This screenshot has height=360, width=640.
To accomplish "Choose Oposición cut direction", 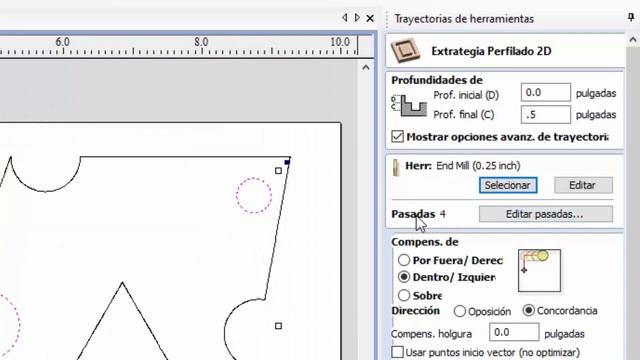I will click(460, 311).
